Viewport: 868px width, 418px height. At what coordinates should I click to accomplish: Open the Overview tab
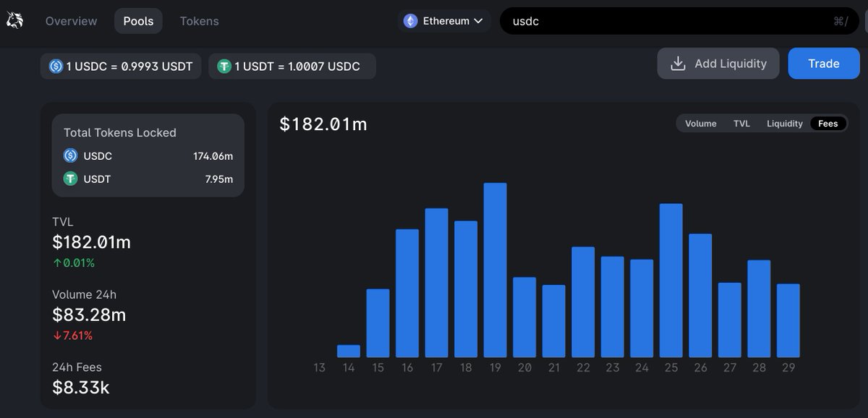[71, 21]
